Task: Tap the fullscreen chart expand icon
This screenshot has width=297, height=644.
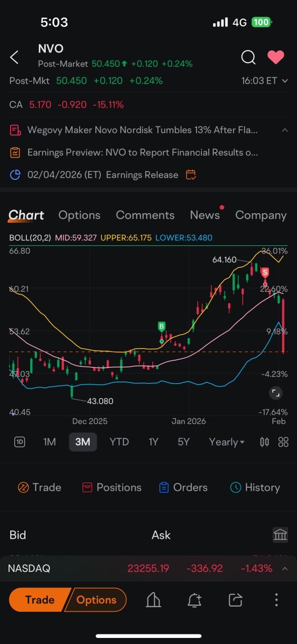Action: [275, 393]
